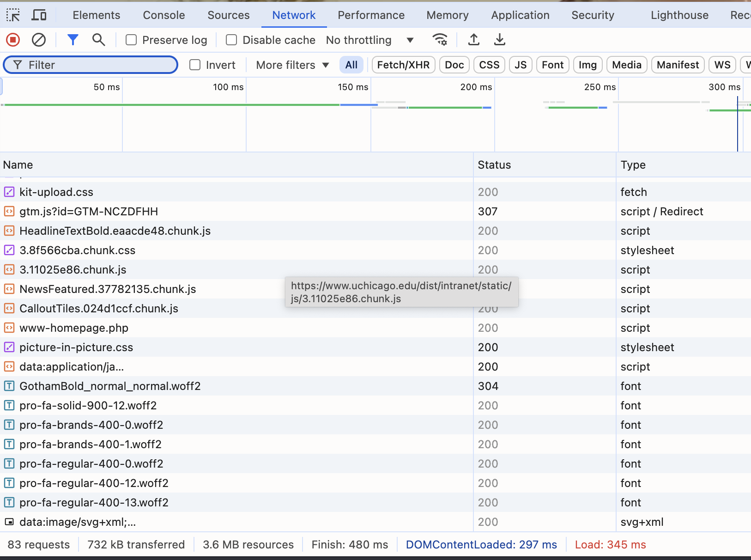
Task: Filter requests by Fetch/XHR
Action: coord(403,65)
